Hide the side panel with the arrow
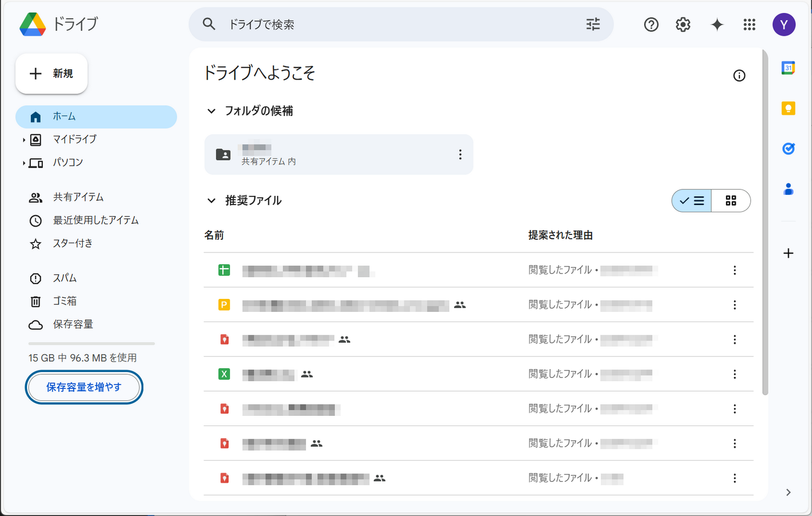Screen dimensions: 812x516 click(x=789, y=492)
